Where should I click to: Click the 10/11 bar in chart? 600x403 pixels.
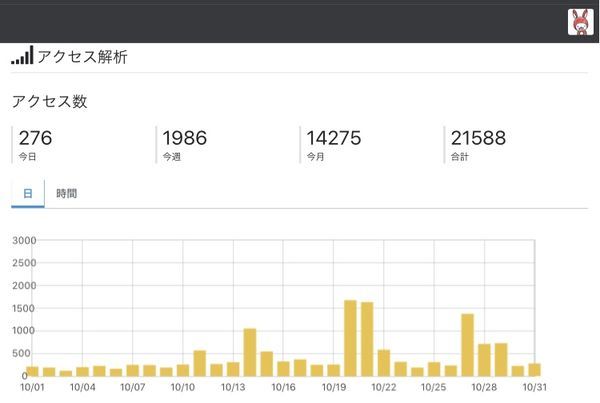[200, 363]
